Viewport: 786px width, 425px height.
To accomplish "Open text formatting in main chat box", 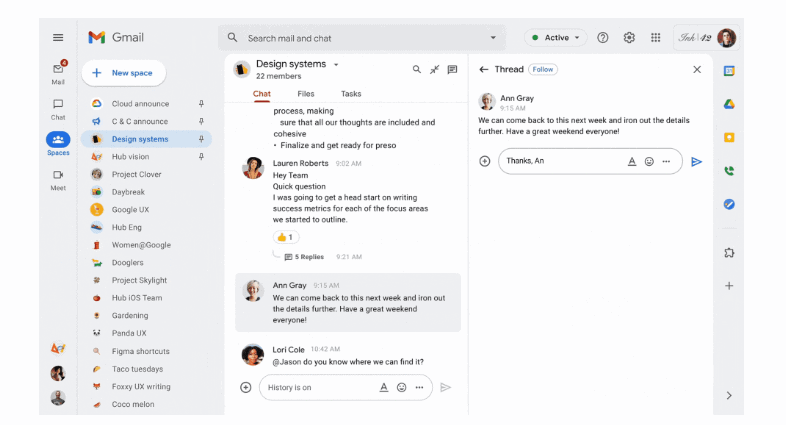I will 384,387.
